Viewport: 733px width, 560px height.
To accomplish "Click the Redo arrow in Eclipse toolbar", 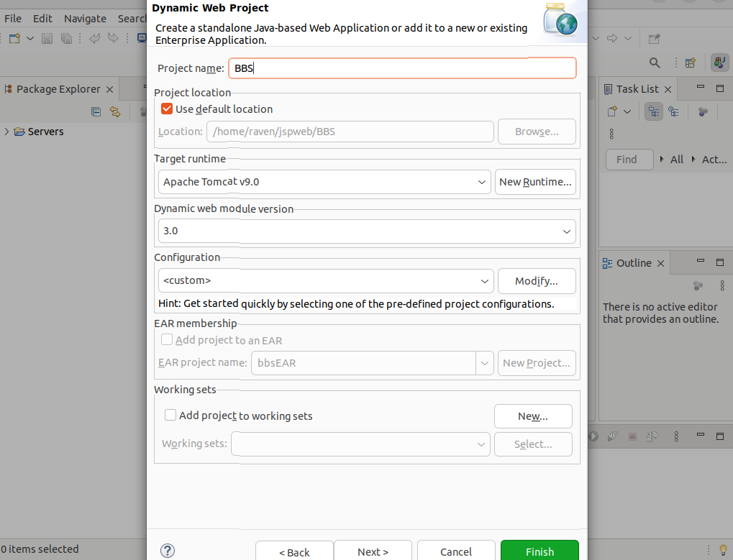I will (113, 38).
